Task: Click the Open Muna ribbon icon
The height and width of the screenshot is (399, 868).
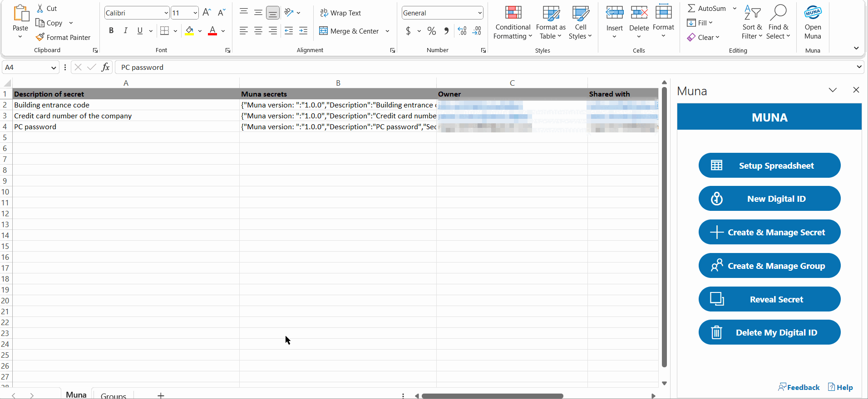Action: (813, 12)
